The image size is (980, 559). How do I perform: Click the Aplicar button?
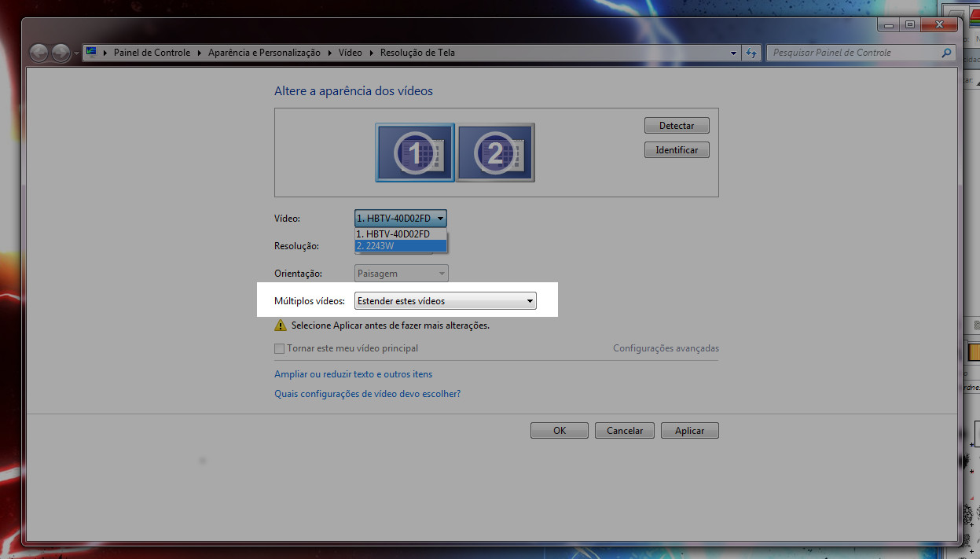coord(689,431)
